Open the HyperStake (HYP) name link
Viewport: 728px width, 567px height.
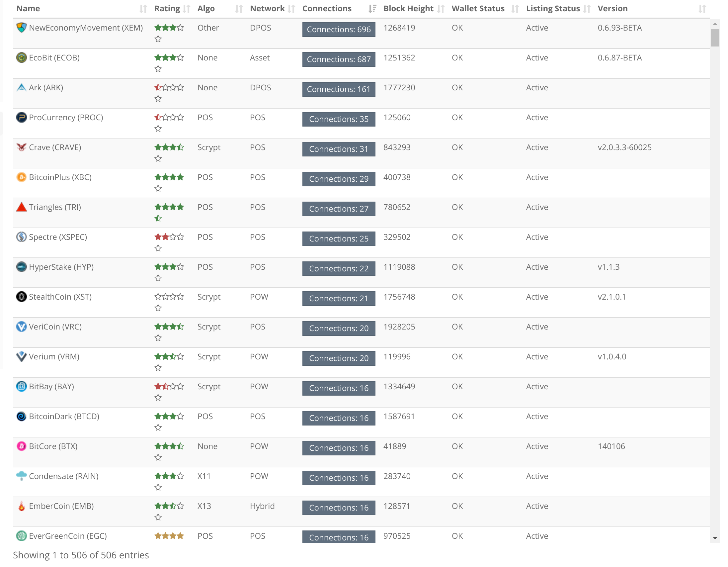click(x=61, y=267)
